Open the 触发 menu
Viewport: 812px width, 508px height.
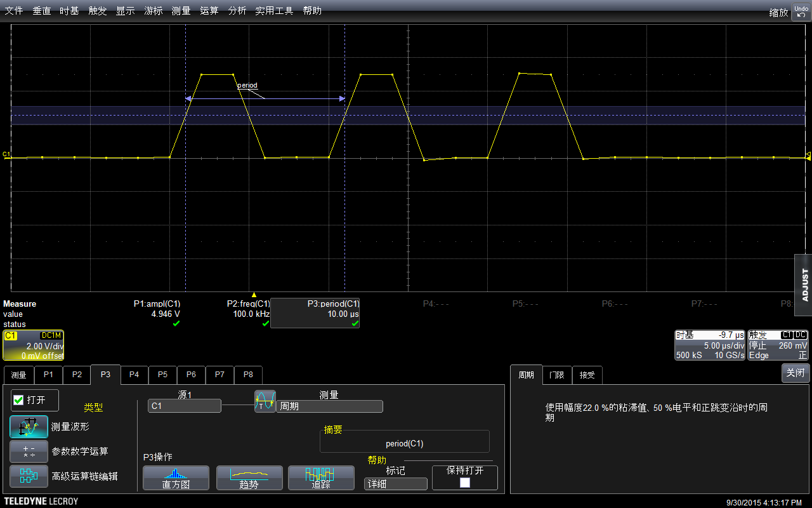(x=98, y=11)
